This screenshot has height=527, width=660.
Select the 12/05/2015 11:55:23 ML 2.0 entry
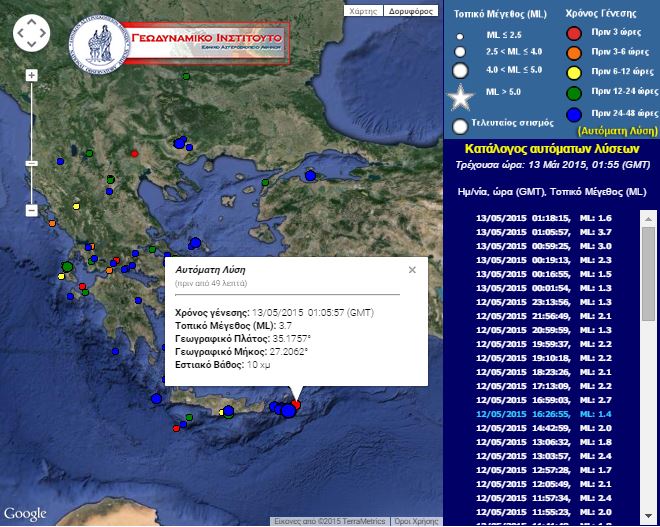543,512
